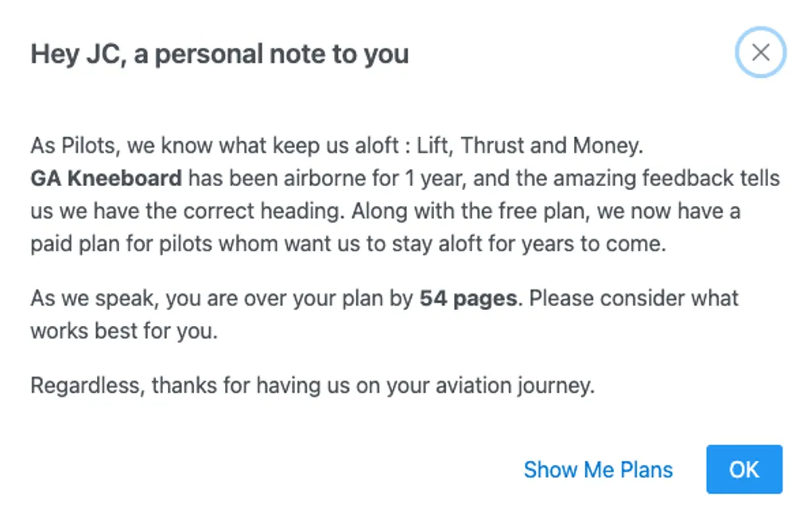
Task: Click the bold GA Kneeboard name
Action: point(106,179)
